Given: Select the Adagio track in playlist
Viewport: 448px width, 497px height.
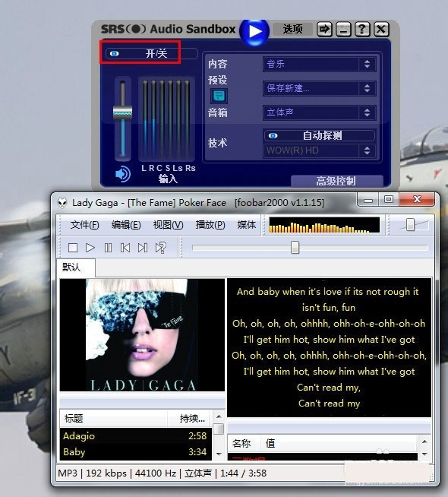Looking at the screenshot, I should click(x=135, y=436).
